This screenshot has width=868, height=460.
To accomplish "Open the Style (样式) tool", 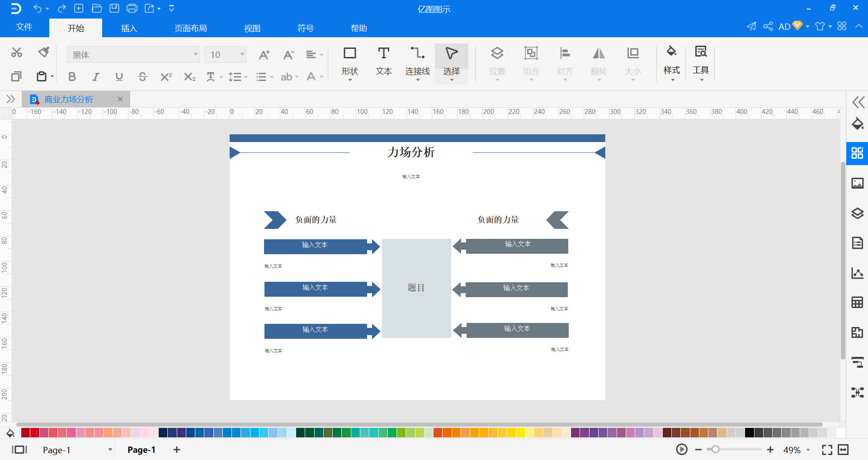I will click(x=672, y=62).
